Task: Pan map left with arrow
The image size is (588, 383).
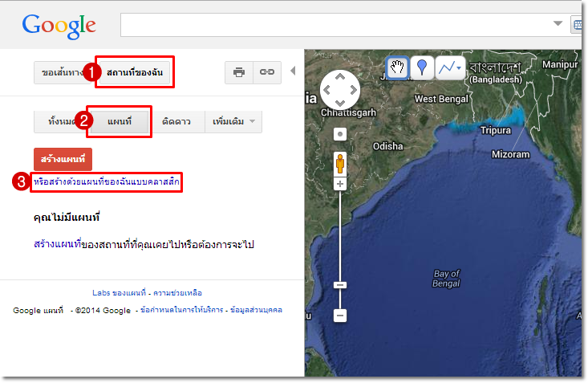Action: [x=327, y=90]
